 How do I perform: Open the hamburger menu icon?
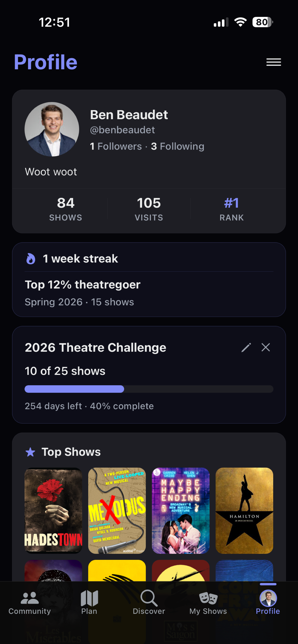(x=273, y=62)
